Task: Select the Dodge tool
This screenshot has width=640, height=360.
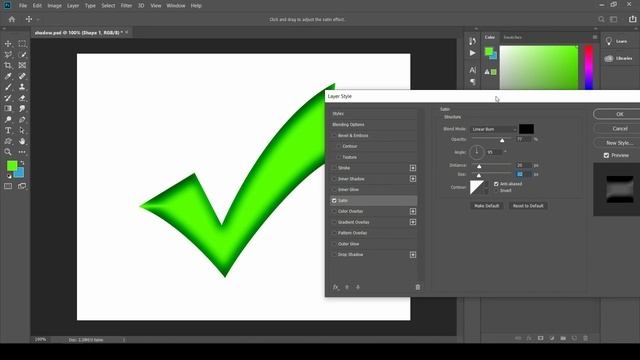Action: pos(22,109)
